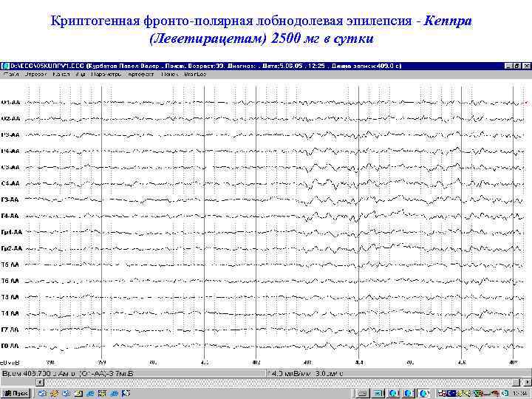Restore the EEG window size
The image size is (532, 399).
516,66
